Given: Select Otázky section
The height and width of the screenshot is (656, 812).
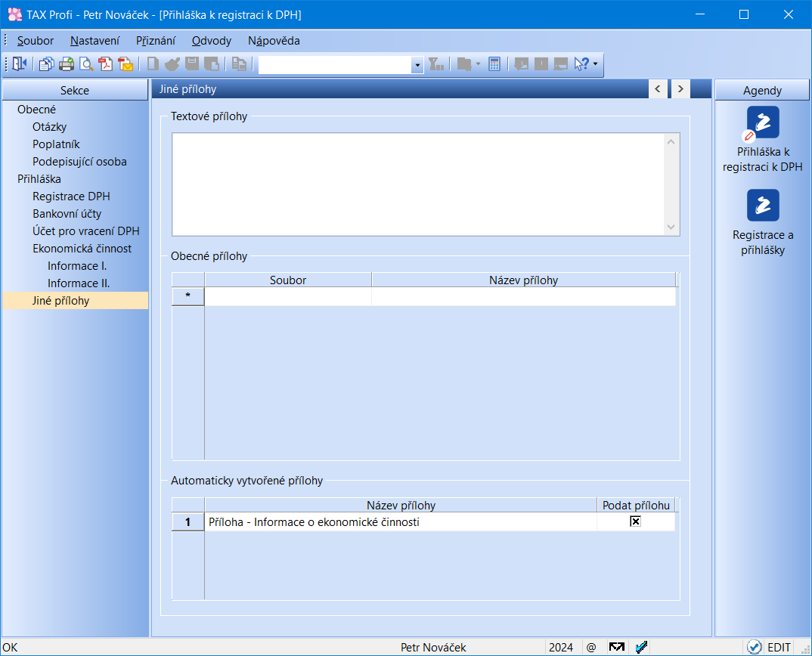Looking at the screenshot, I should (x=50, y=127).
